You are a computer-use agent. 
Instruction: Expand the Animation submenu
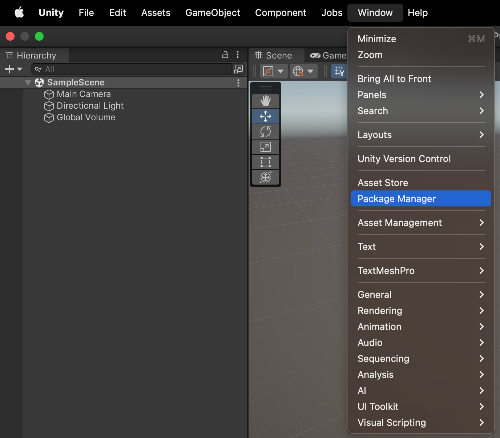[421, 327]
